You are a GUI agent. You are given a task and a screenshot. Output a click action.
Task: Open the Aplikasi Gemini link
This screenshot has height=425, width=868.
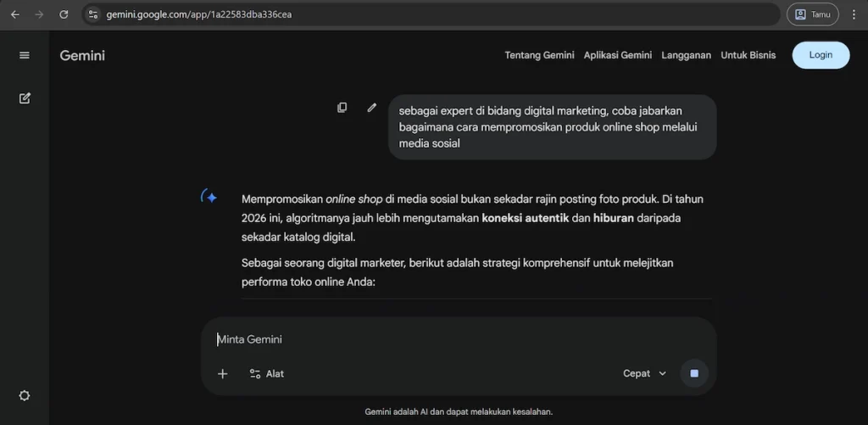click(x=618, y=55)
